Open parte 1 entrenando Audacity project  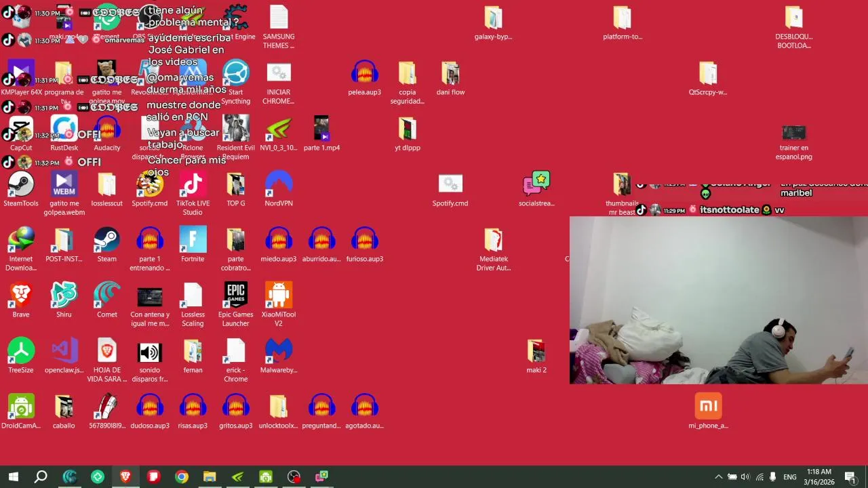tap(150, 249)
